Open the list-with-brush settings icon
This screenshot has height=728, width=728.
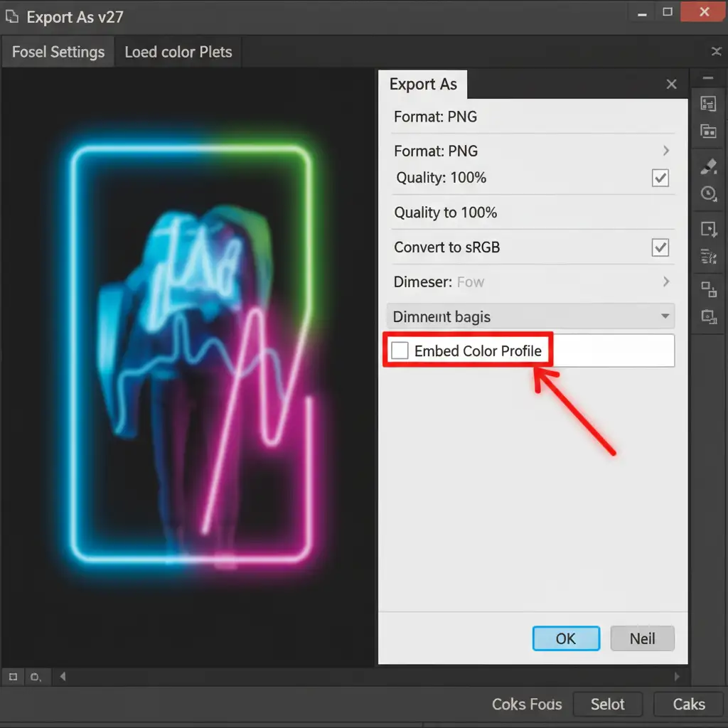[x=708, y=256]
